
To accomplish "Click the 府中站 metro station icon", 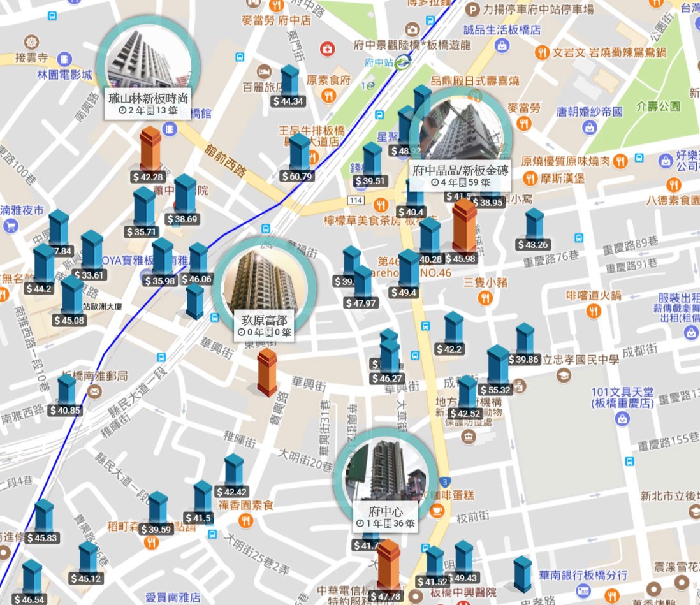I will pos(403,62).
